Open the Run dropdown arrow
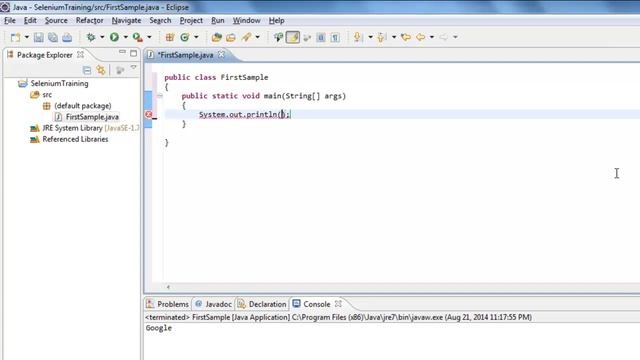Image resolution: width=640 pixels, height=360 pixels. pos(126,38)
